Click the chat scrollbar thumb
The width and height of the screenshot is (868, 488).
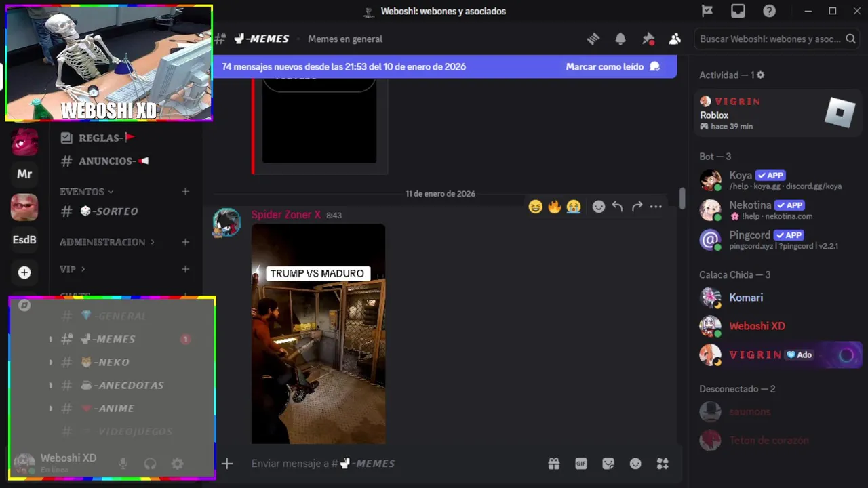[x=682, y=198]
